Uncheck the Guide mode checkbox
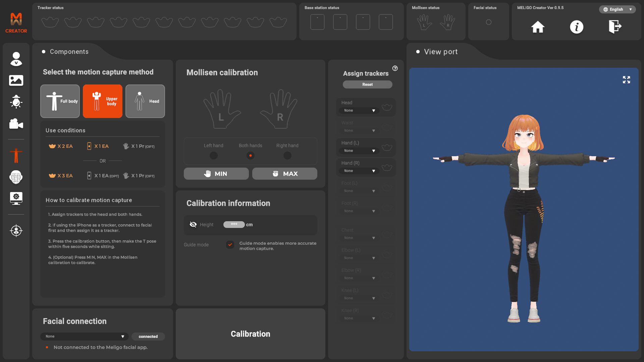The height and width of the screenshot is (362, 644). 230,245
